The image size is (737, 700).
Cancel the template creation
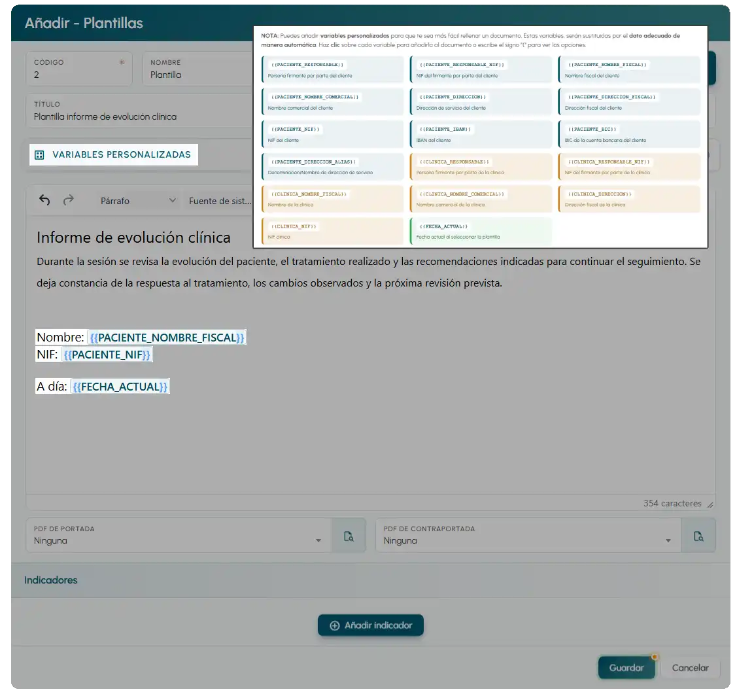(690, 667)
